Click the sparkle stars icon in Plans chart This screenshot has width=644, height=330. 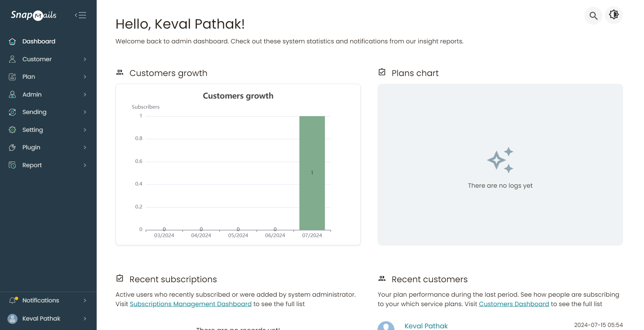pyautogui.click(x=500, y=160)
